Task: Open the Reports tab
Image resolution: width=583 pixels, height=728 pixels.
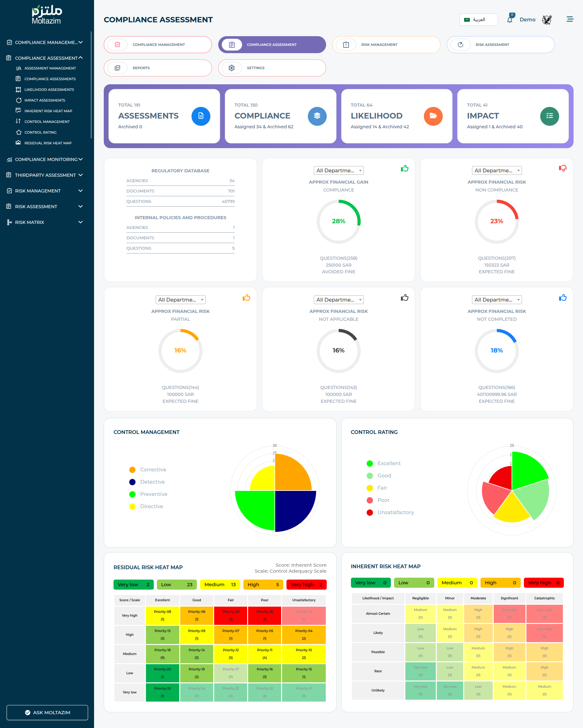Action: click(158, 68)
